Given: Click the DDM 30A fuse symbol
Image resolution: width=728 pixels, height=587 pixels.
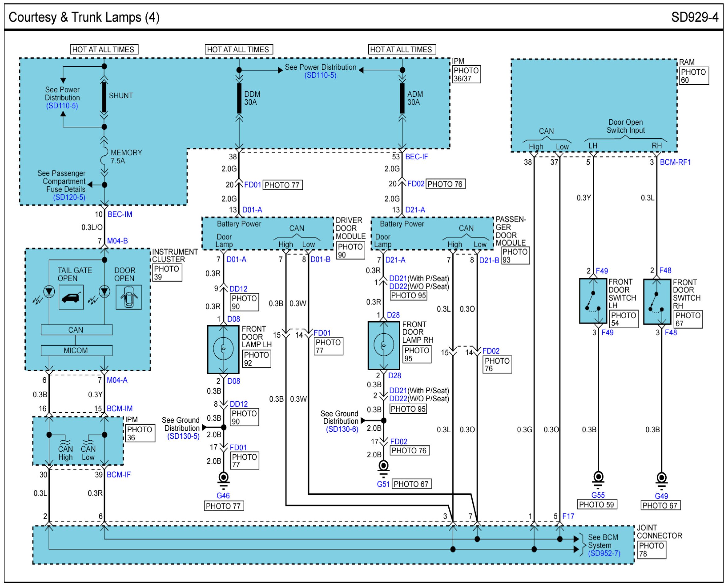Looking at the screenshot, I should [239, 98].
